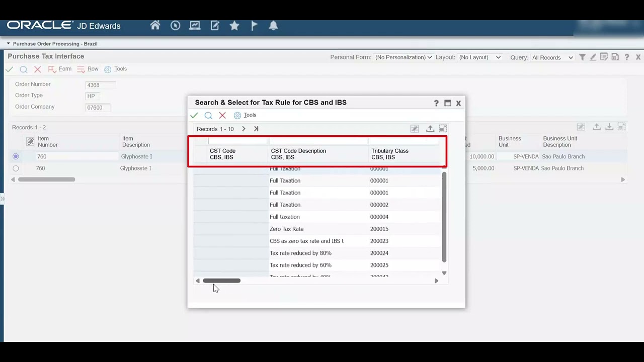Open the edit note icon in header
Screen dimensions: 644x362
(215, 26)
